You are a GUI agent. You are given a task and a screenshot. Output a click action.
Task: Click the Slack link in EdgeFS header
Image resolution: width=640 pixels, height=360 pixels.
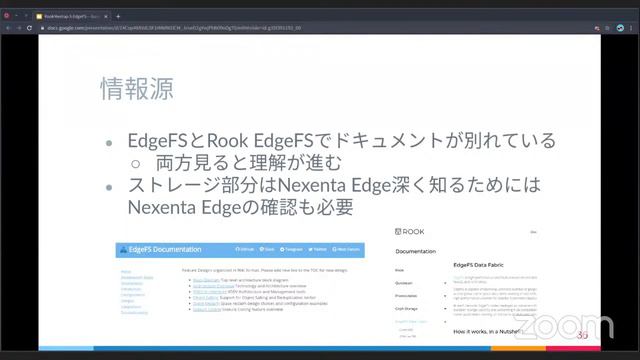[x=267, y=249]
